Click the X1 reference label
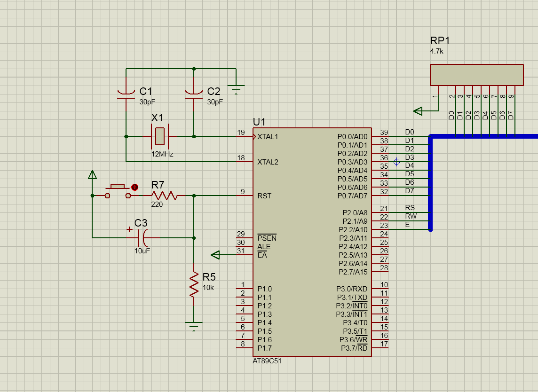The image size is (538, 392). tap(157, 118)
